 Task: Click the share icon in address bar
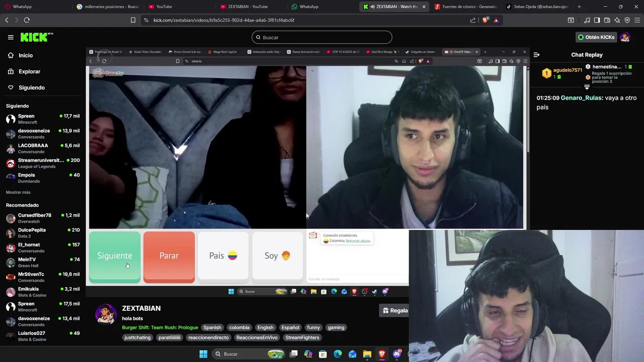(473, 20)
